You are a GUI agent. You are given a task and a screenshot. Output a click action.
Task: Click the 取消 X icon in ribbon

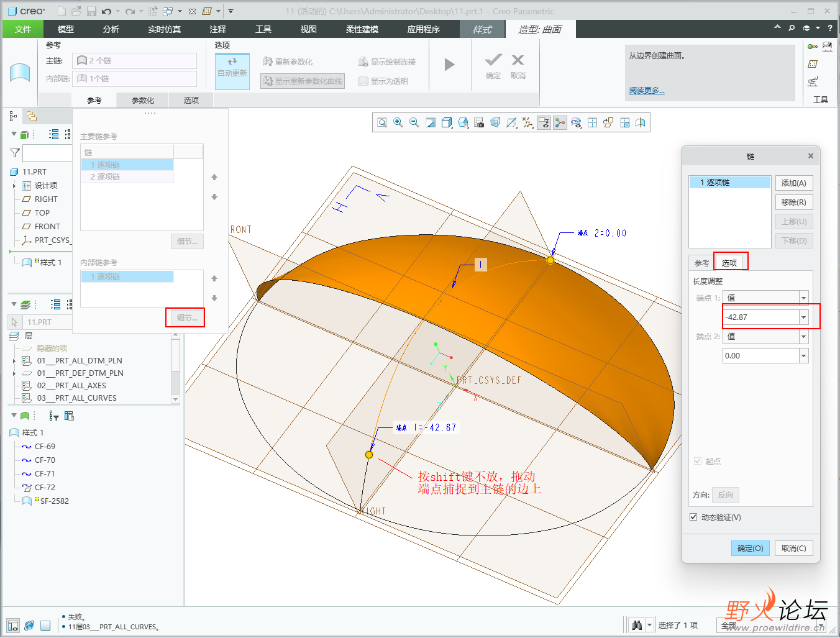click(518, 60)
